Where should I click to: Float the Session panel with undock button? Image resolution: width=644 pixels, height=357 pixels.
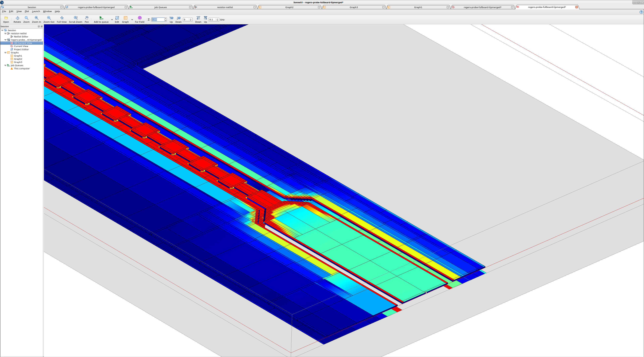[x=39, y=26]
